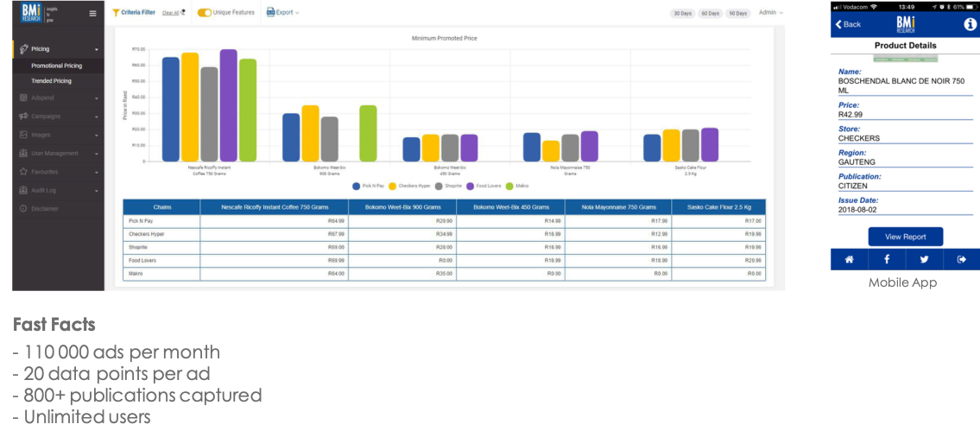980x437 pixels.
Task: Expand the Images menu arrow
Action: (96, 135)
